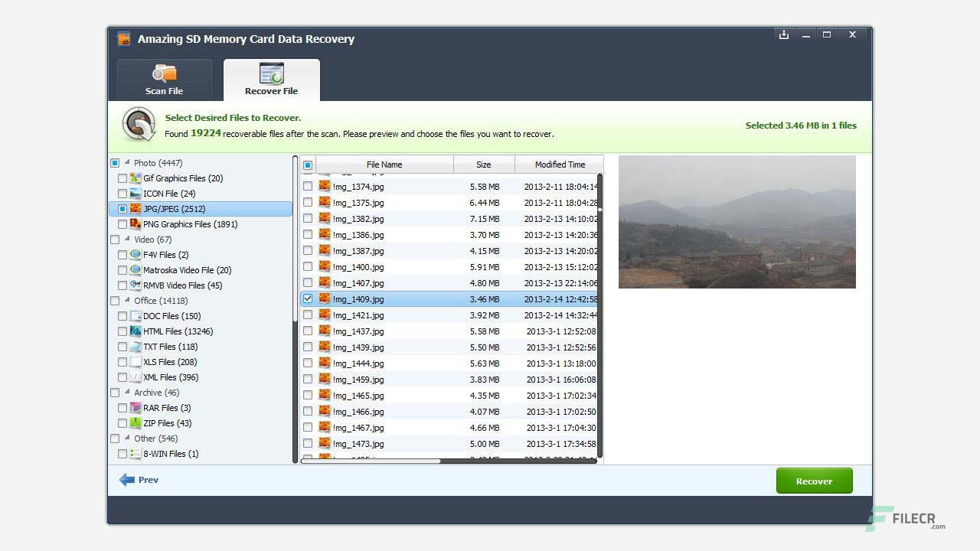The height and width of the screenshot is (551, 980).
Task: Click the Scan File magnifier icon
Action: pos(165,74)
